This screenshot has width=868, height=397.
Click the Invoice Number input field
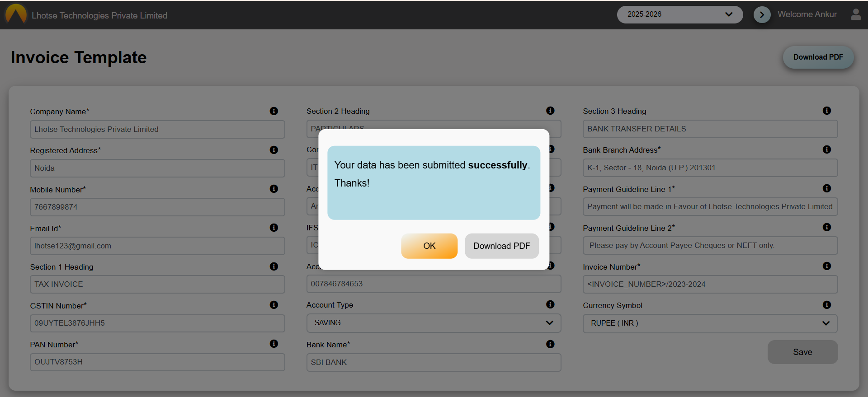[x=710, y=284]
